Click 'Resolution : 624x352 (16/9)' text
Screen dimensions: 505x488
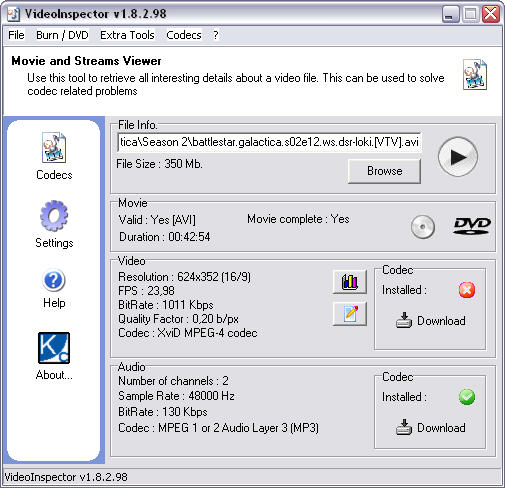pyautogui.click(x=184, y=277)
